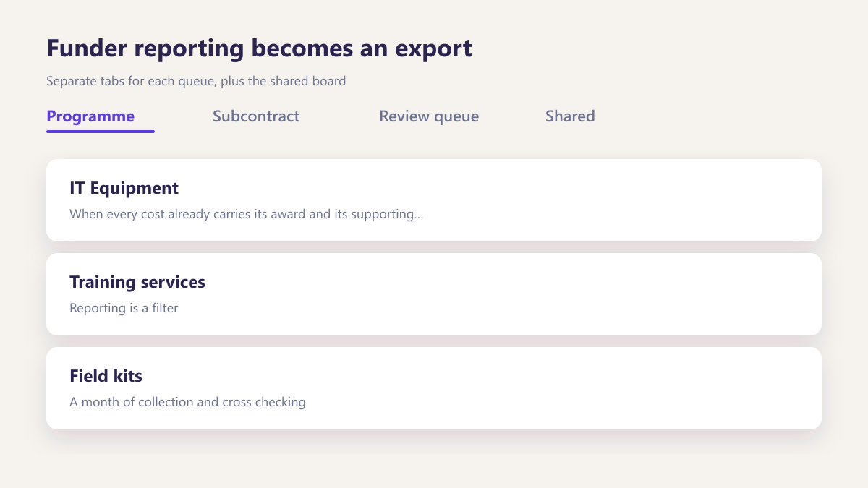Select the Review queue tab
This screenshot has height=488, width=868.
coord(429,117)
